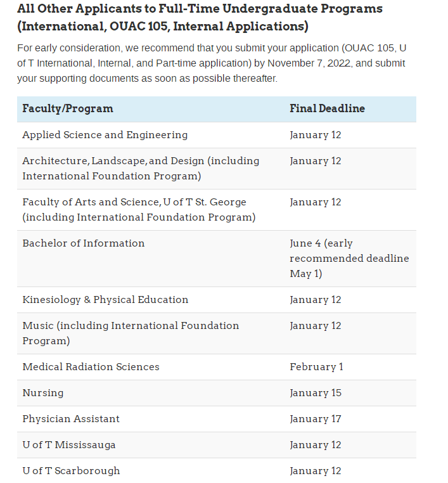Click the Nursing program name
The height and width of the screenshot is (483, 448).
(43, 393)
